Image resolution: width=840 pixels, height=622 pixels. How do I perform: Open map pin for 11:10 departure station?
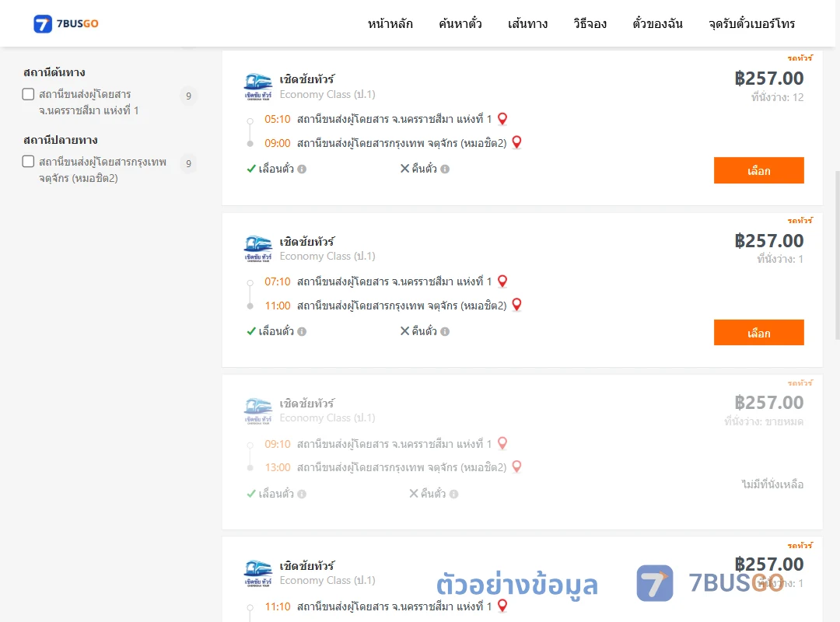pos(502,606)
